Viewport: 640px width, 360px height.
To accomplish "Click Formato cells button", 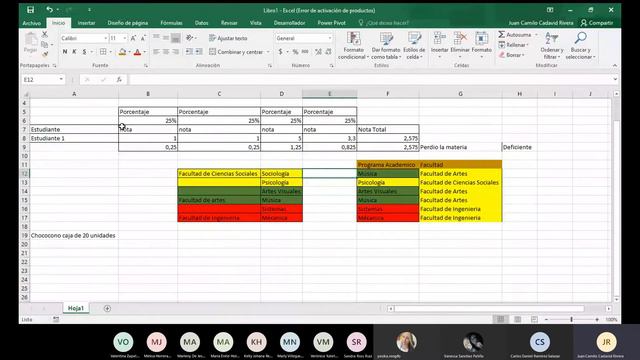I will [x=482, y=45].
